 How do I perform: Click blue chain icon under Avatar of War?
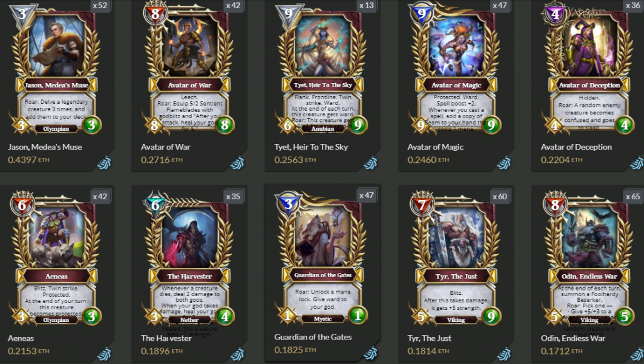[x=237, y=163]
